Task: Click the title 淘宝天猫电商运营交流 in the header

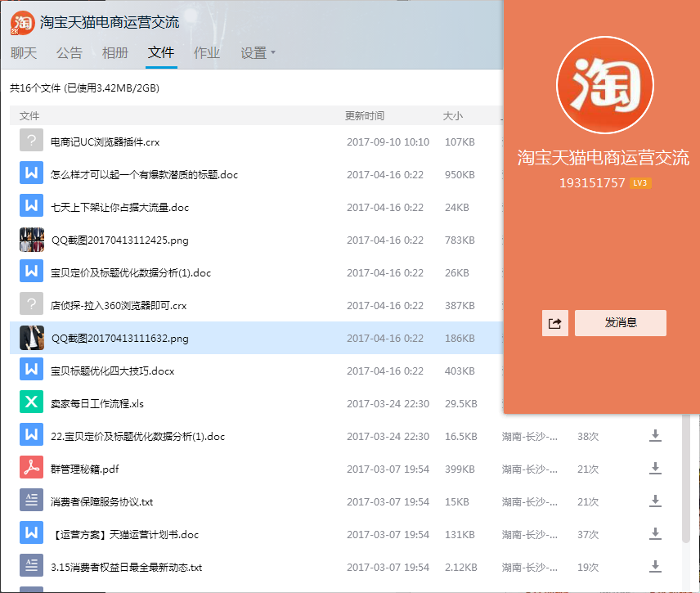Action: point(110,22)
